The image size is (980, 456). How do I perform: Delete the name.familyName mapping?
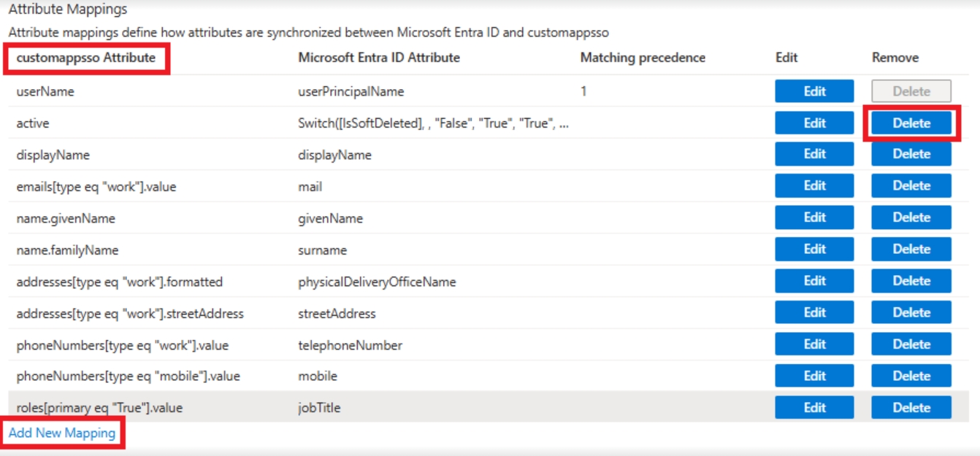point(911,249)
